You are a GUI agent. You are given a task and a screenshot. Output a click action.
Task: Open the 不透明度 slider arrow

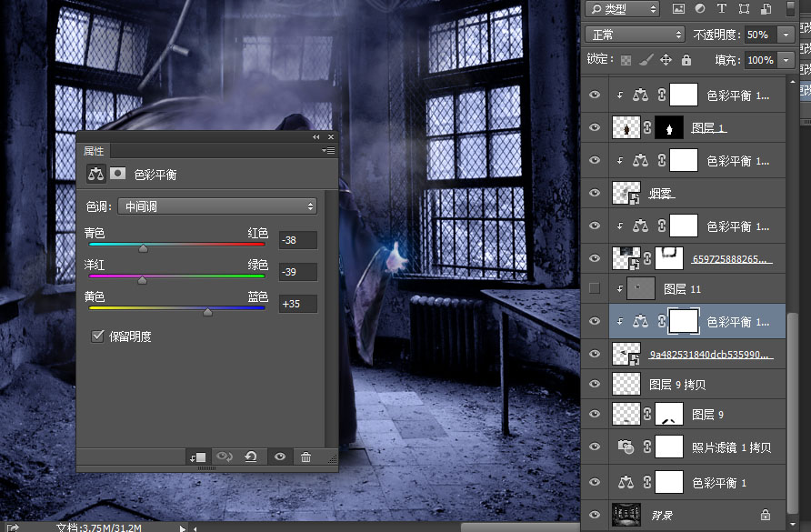pyautogui.click(x=786, y=35)
